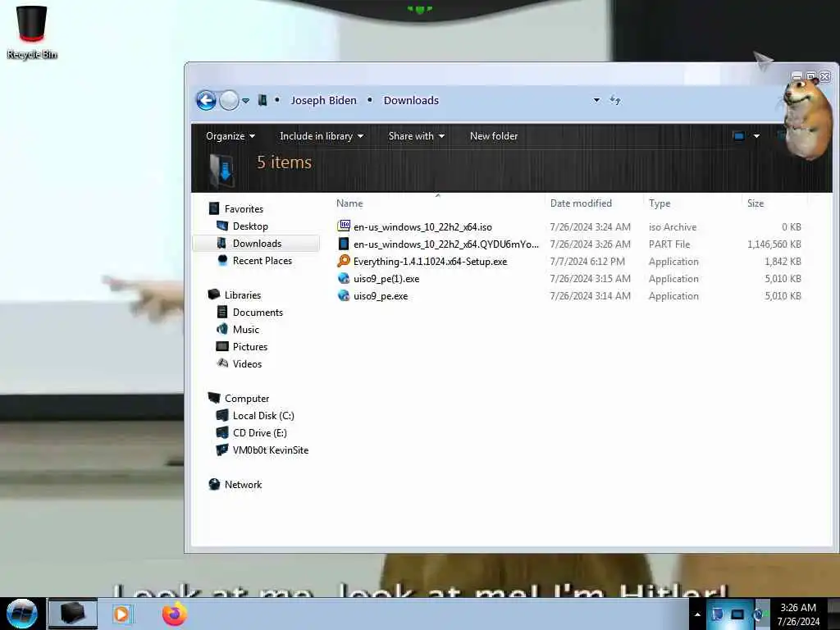
Task: Click the refresh icon in address bar
Action: coord(615,100)
